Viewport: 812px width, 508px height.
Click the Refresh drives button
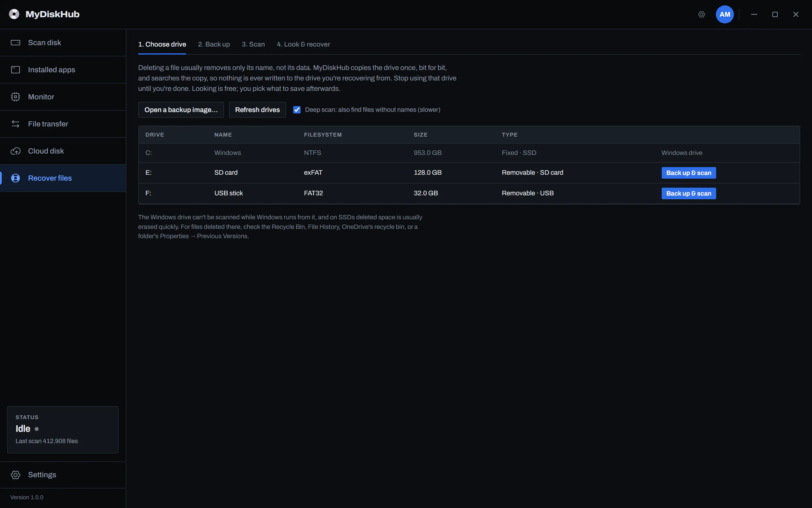257,110
